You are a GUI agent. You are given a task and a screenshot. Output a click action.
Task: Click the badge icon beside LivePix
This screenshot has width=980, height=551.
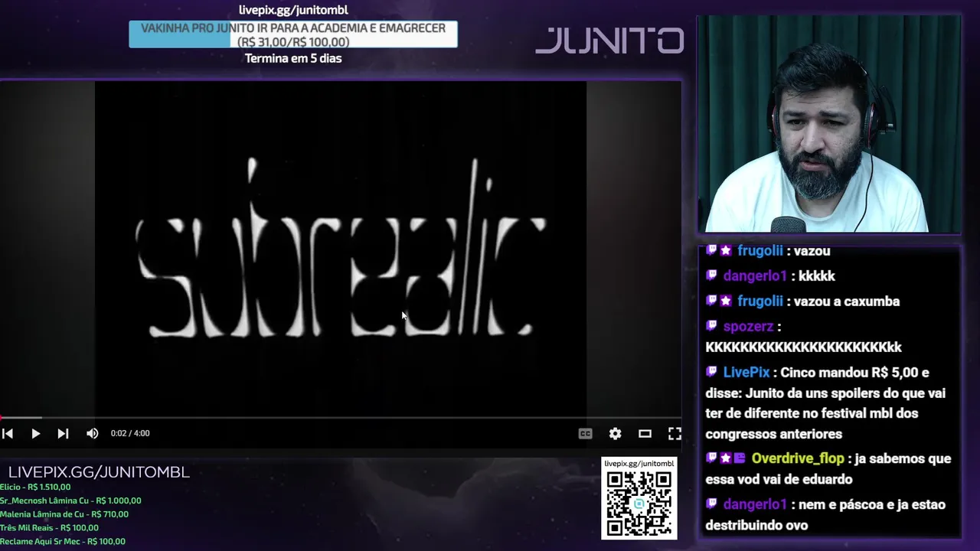coord(711,371)
